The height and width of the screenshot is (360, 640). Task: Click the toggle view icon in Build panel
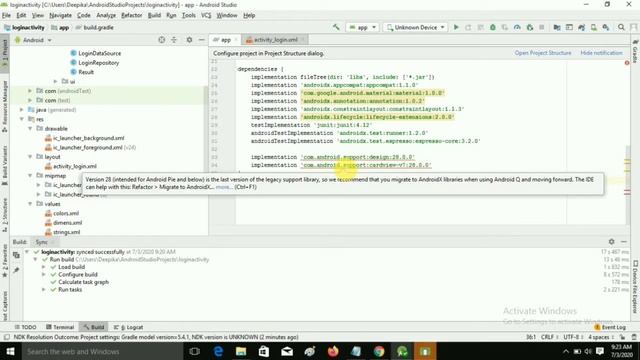[16, 255]
